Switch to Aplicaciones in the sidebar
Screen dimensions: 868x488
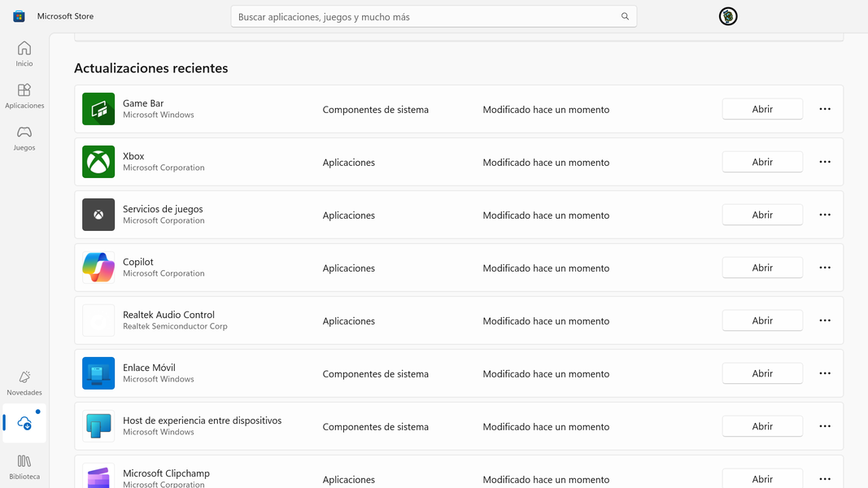click(x=24, y=96)
